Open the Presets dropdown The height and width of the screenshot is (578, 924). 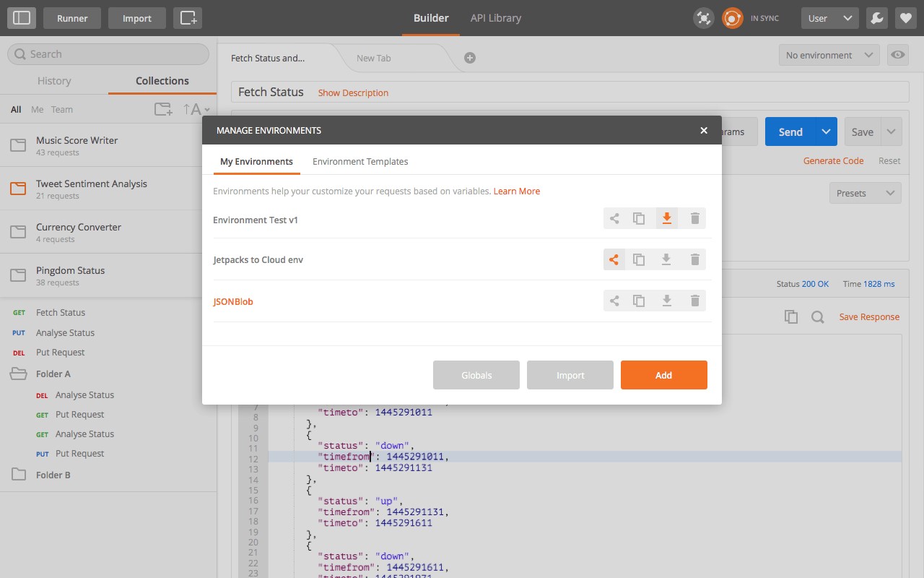point(865,193)
